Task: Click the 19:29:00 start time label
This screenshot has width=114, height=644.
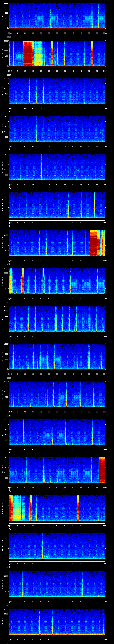Action: click(9, 298)
